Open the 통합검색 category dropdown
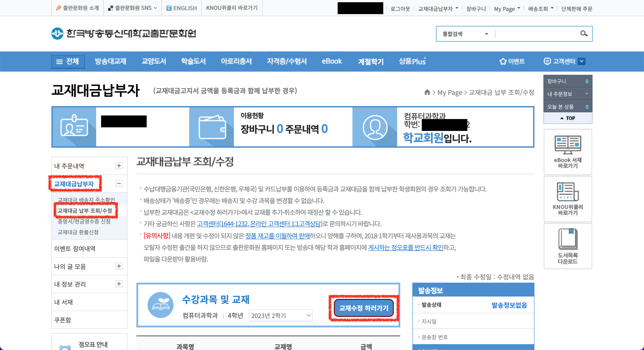 465,34
